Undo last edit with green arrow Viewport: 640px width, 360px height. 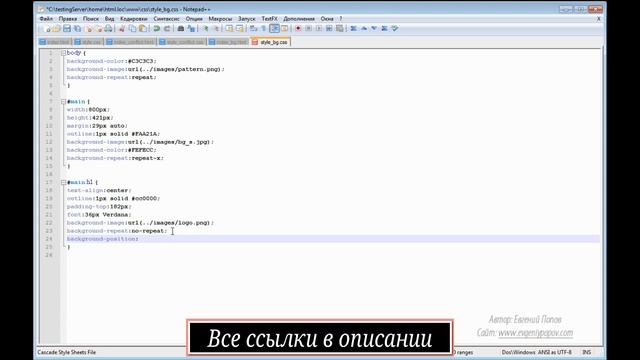157,29
